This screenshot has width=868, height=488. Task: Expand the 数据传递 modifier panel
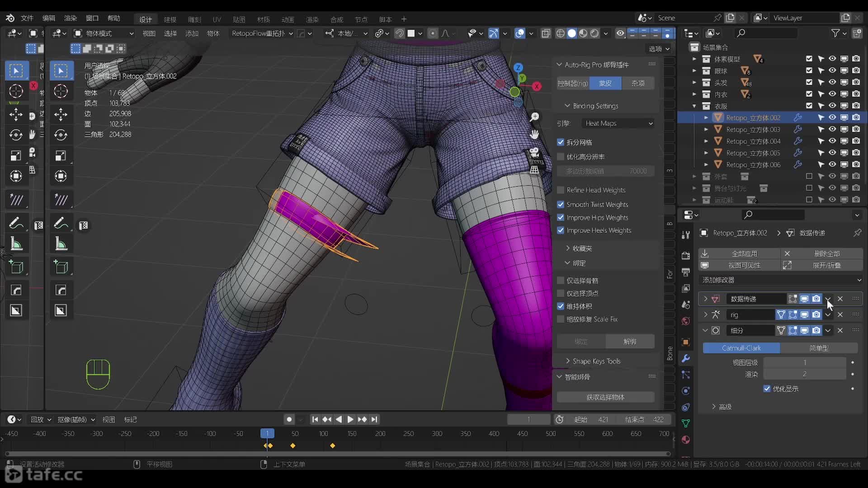pyautogui.click(x=705, y=299)
